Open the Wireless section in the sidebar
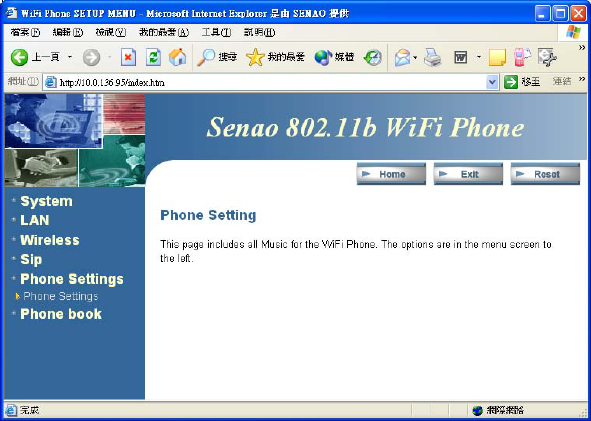 point(50,240)
